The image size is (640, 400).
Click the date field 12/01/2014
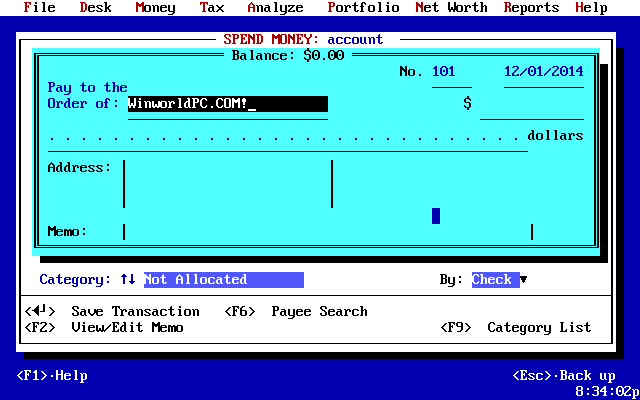tap(544, 72)
